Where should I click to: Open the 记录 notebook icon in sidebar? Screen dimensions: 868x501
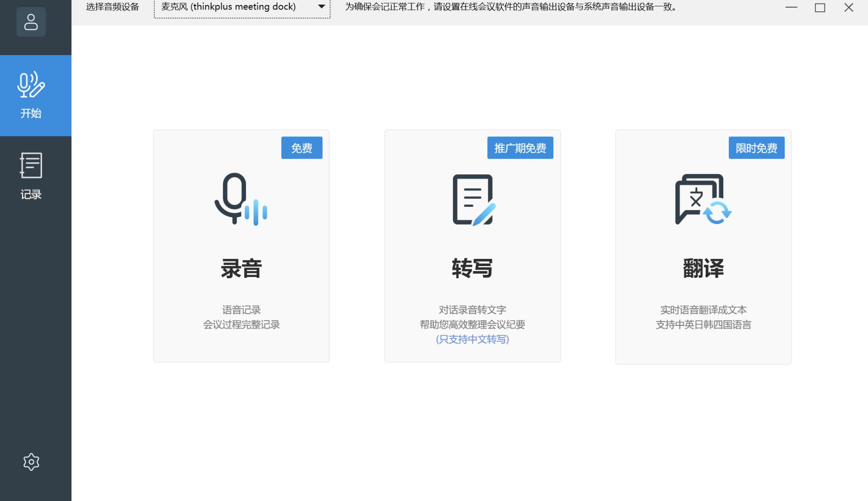coord(31,166)
